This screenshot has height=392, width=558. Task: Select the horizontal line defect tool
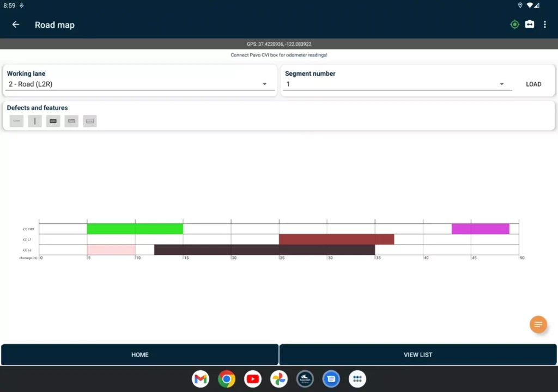coord(16,121)
